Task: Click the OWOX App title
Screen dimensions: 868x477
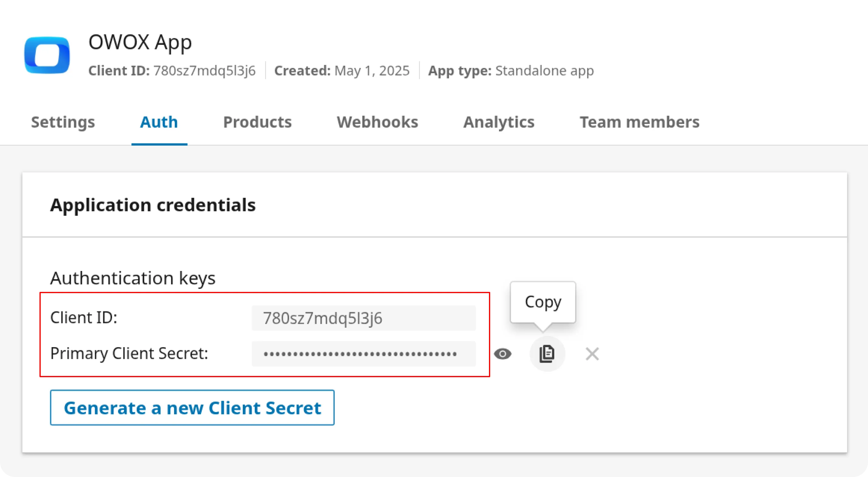Action: 140,42
